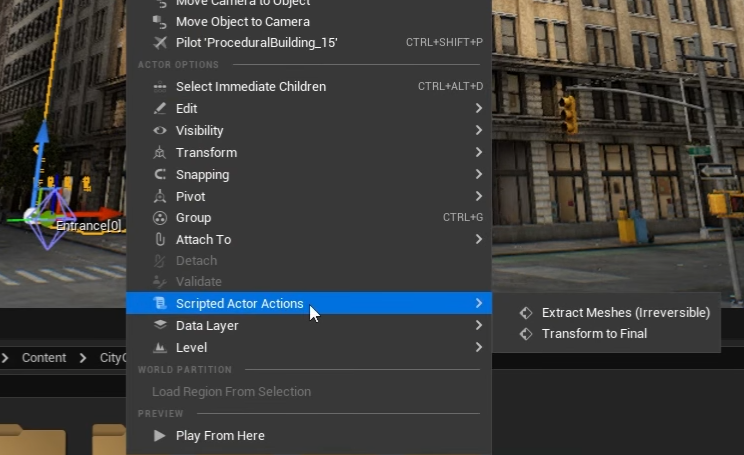
Task: Expand the Level submenu arrow
Action: point(479,348)
